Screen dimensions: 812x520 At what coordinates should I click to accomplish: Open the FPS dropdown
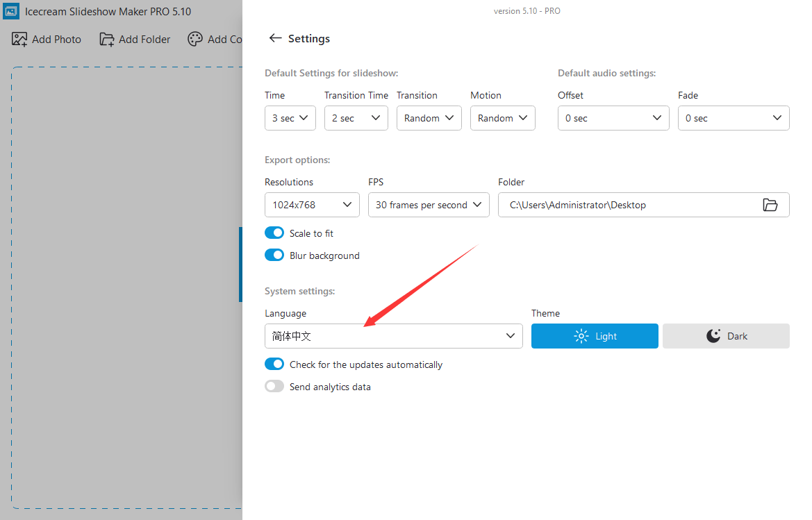tap(429, 205)
